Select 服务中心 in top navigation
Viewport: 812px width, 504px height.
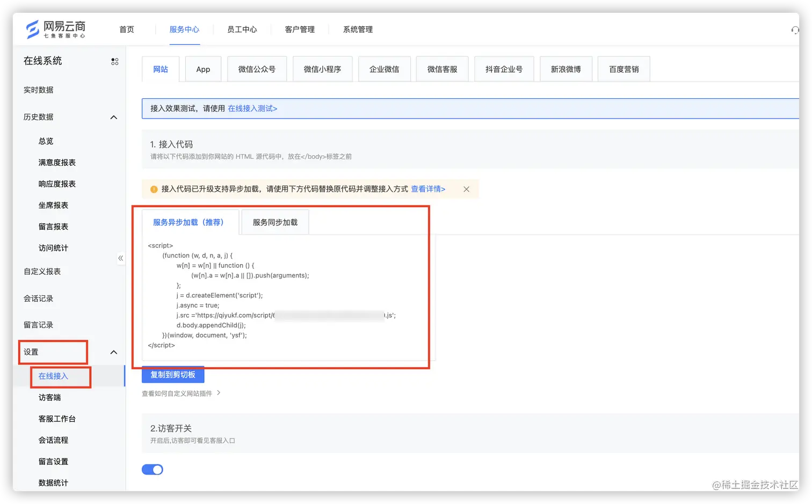[184, 30]
